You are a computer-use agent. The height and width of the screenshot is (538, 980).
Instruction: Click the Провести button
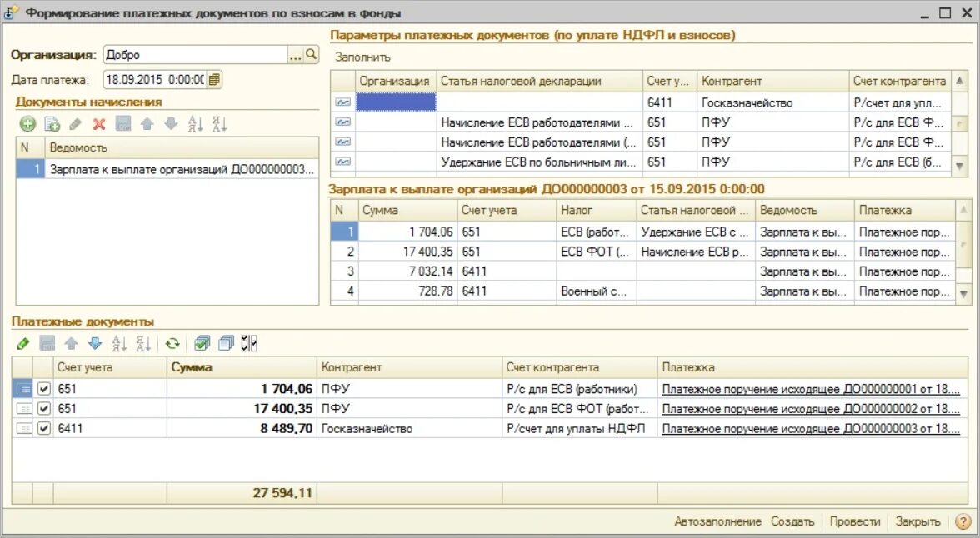(854, 521)
